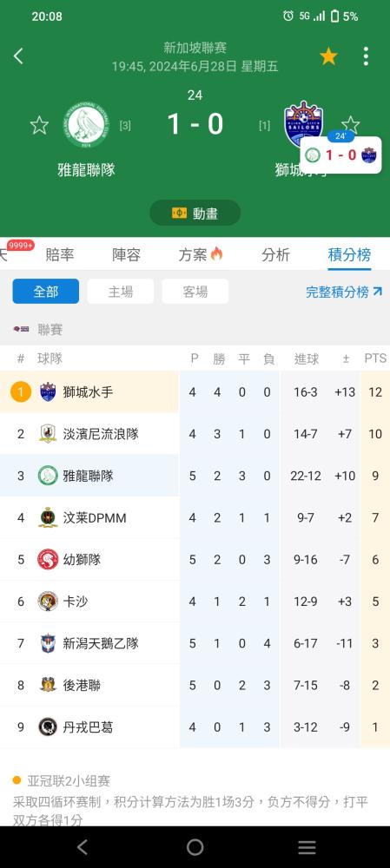
Task: Tap the Android recent apps button
Action: 307,847
